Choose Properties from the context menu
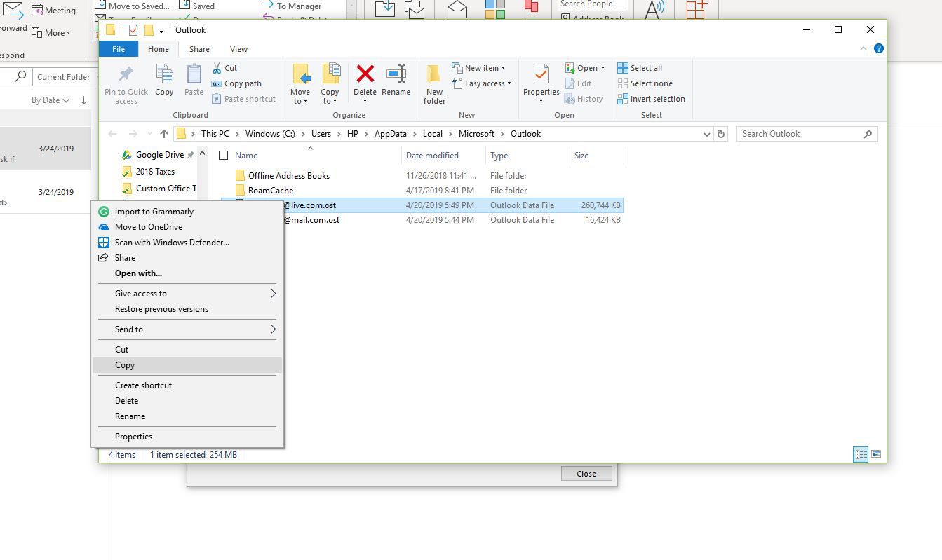 187,437
